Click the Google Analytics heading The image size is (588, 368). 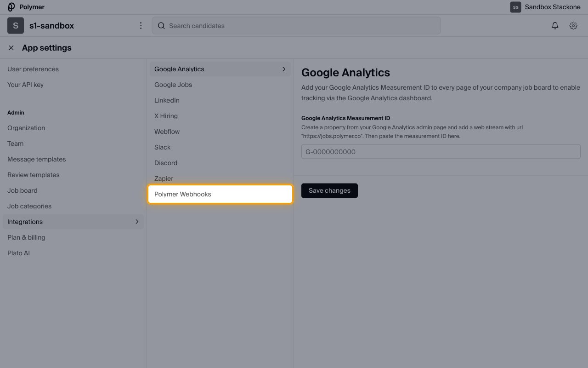point(345,73)
